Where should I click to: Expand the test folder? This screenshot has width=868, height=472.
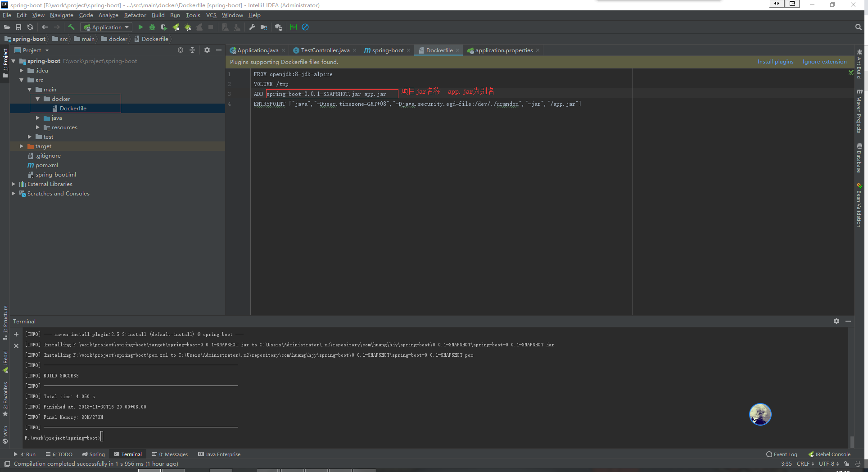pyautogui.click(x=30, y=137)
